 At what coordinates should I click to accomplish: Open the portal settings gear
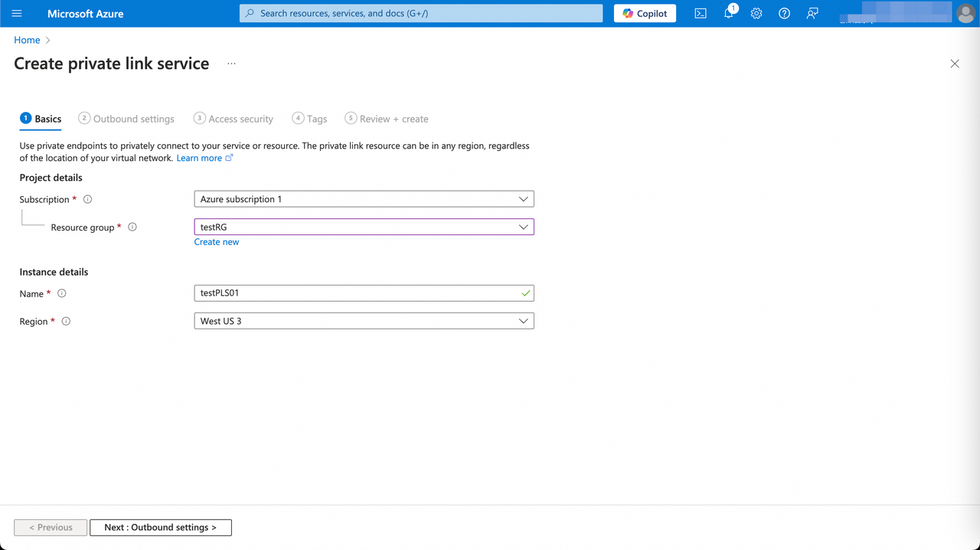click(756, 13)
